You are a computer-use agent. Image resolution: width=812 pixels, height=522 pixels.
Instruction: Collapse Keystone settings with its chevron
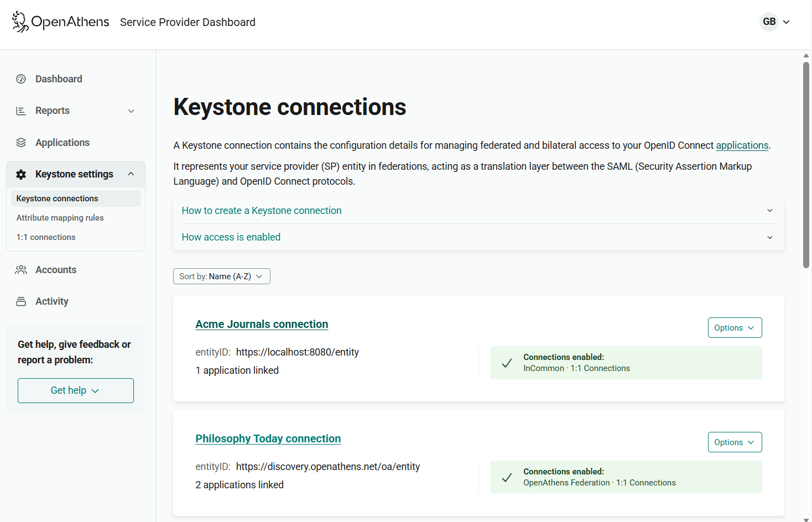(x=131, y=174)
